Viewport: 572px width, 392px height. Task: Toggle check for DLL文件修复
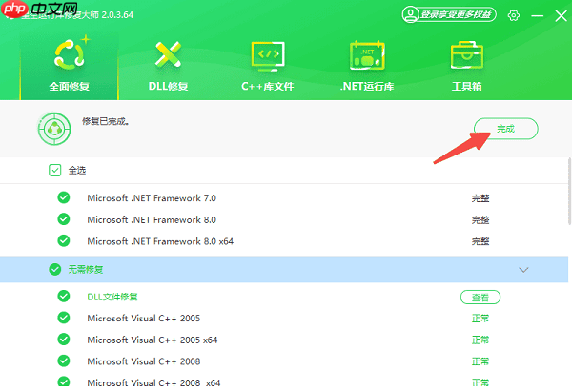64,296
